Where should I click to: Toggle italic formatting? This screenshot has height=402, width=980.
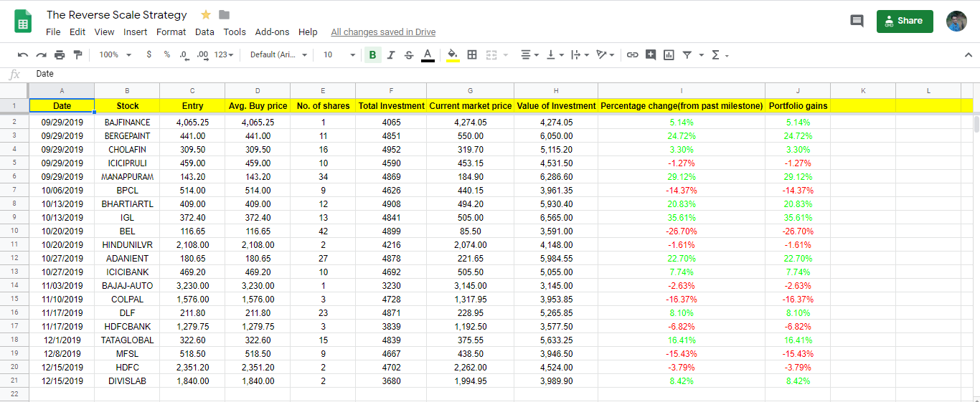pyautogui.click(x=391, y=54)
